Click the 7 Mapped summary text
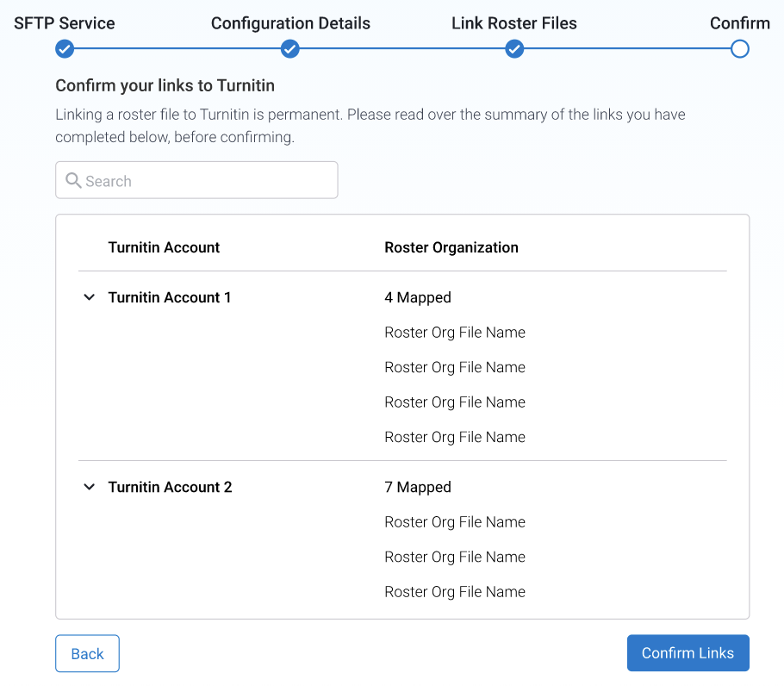This screenshot has width=784, height=698. (418, 487)
